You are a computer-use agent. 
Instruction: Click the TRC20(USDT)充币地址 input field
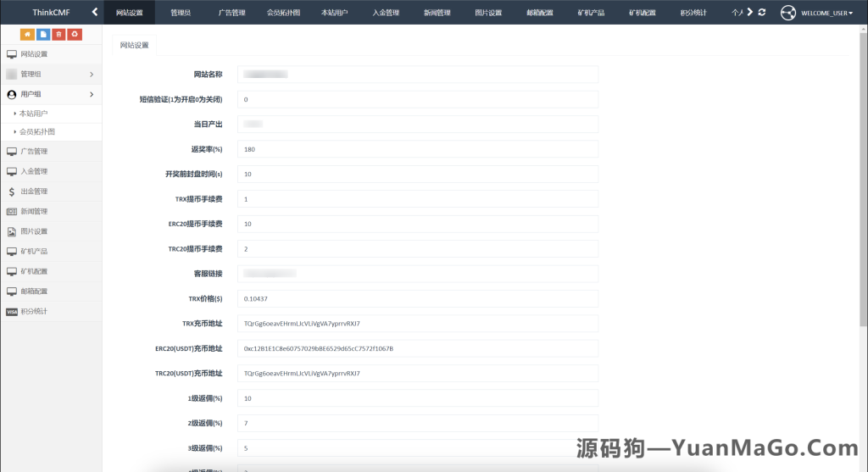coord(418,373)
